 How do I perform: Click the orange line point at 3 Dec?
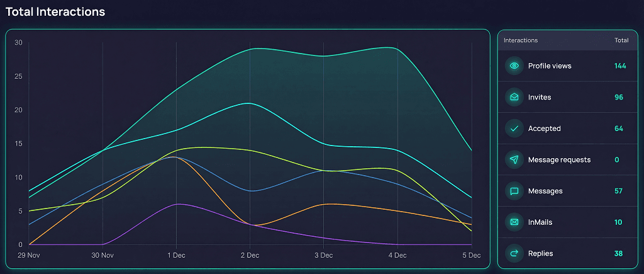(324, 204)
